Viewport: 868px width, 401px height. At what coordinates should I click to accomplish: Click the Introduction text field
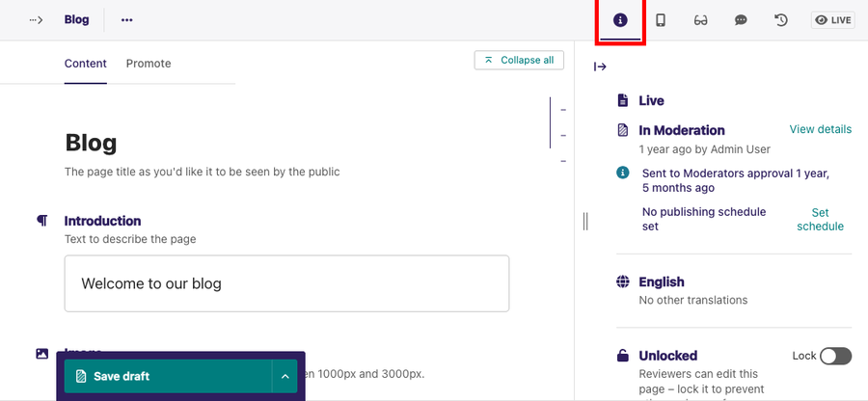pyautogui.click(x=286, y=283)
